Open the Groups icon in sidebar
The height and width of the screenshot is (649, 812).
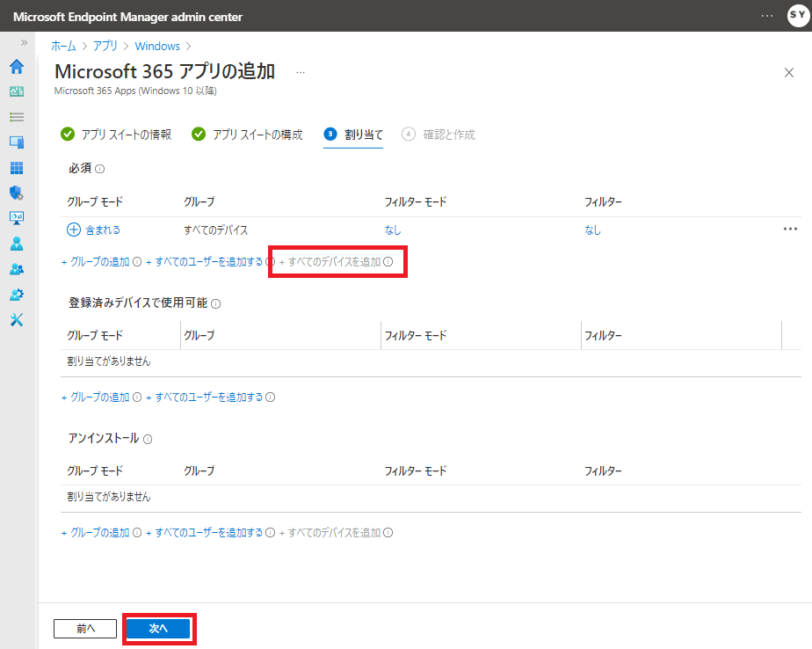pyautogui.click(x=17, y=269)
